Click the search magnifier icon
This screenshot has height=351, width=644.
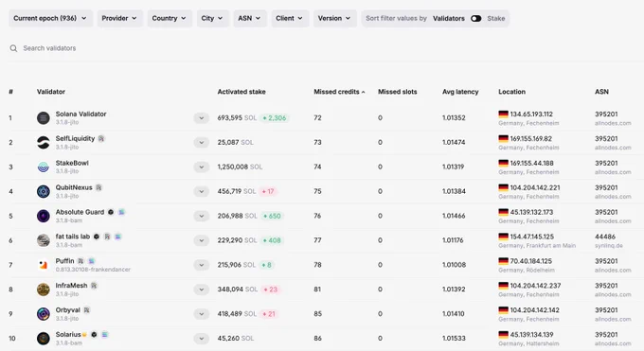pyautogui.click(x=13, y=48)
